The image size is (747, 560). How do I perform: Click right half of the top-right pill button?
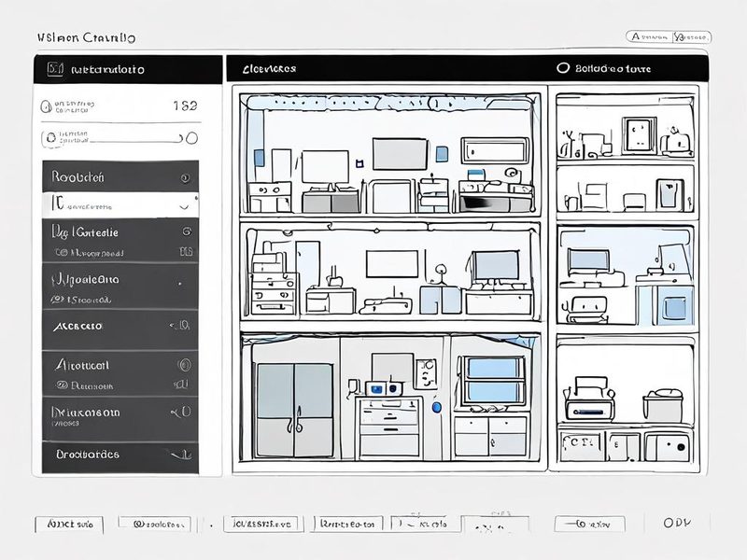coord(691,36)
